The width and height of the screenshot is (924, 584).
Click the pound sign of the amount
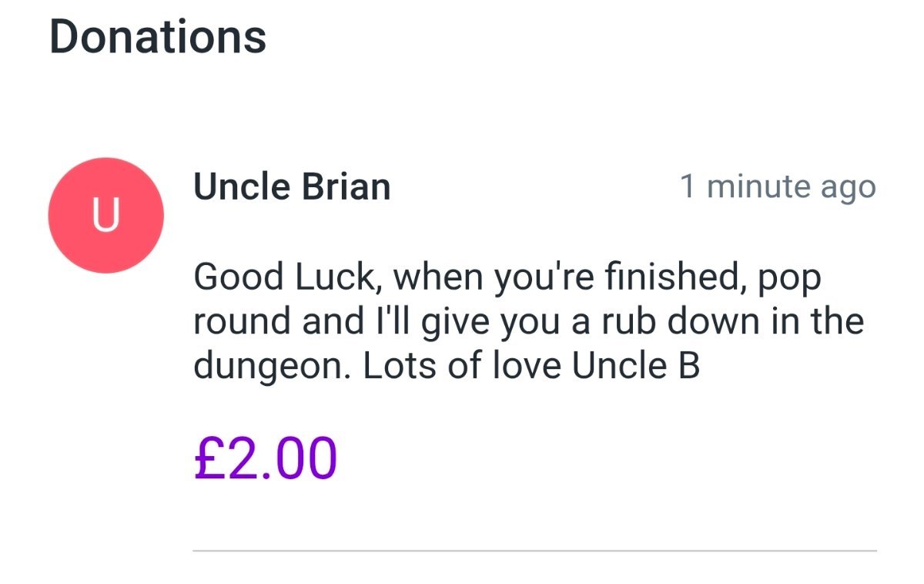[x=209, y=458]
